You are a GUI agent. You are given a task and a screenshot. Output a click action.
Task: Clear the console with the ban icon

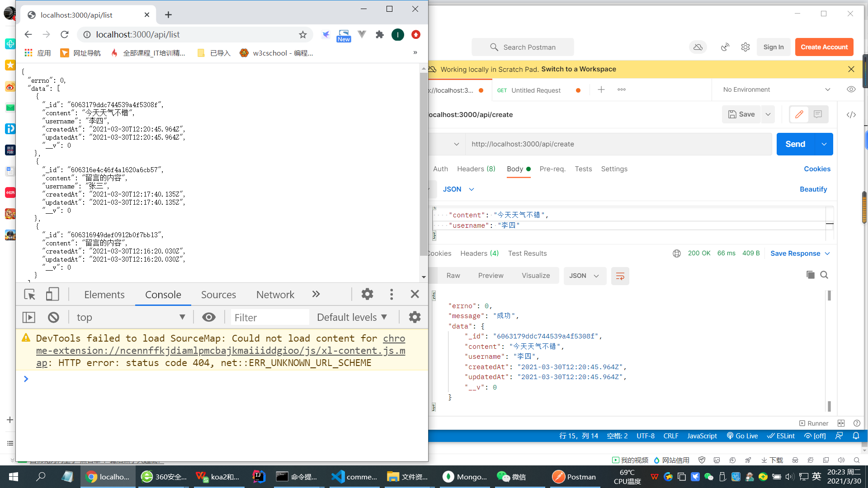[53, 317]
